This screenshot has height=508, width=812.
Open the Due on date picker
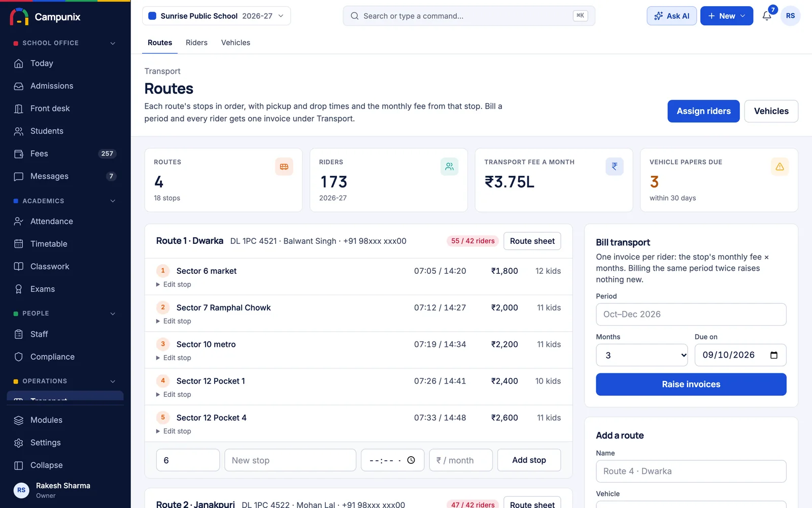tap(774, 355)
